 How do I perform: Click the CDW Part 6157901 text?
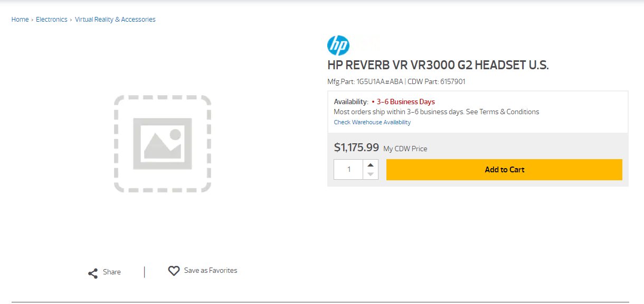tap(437, 82)
